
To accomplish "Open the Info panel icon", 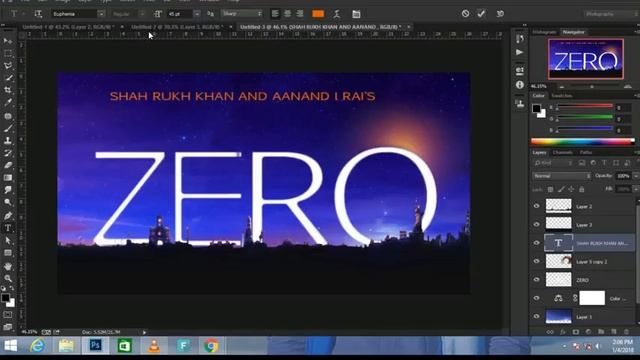I will click(520, 84).
